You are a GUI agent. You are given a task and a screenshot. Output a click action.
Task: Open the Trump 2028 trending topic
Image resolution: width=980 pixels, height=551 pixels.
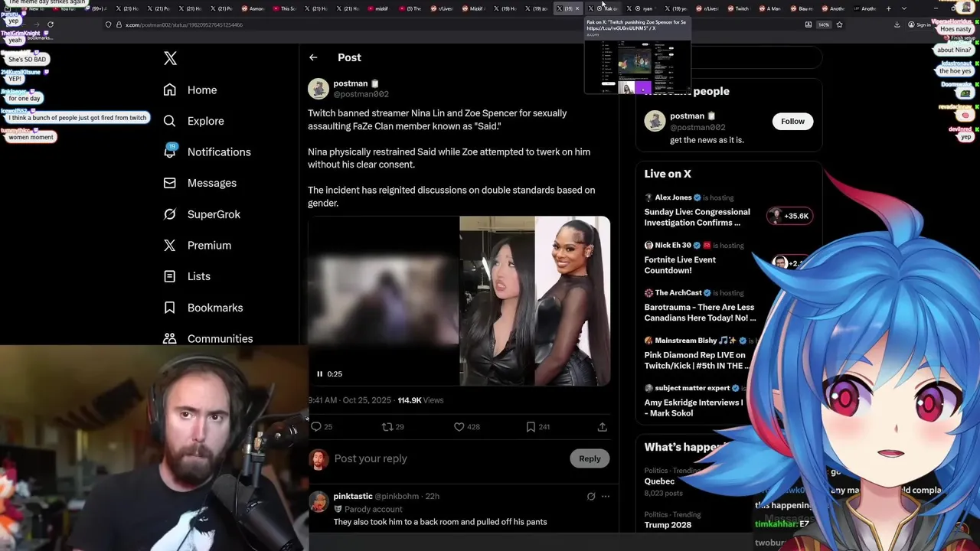pyautogui.click(x=668, y=525)
